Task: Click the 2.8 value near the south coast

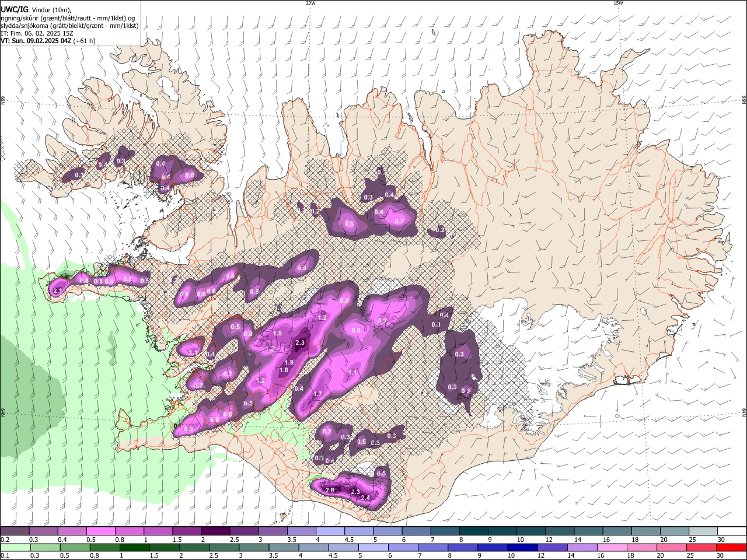Action: point(330,490)
